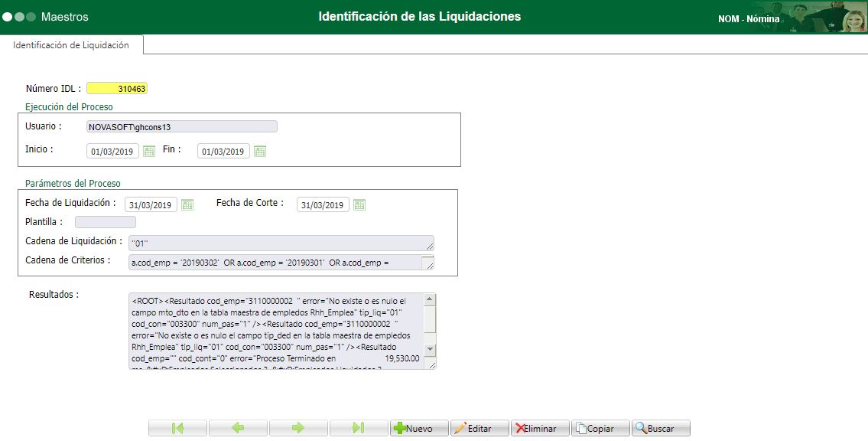Open the Fecha de Corte calendar icon
Screen dimensions: 868x441
(x=359, y=204)
